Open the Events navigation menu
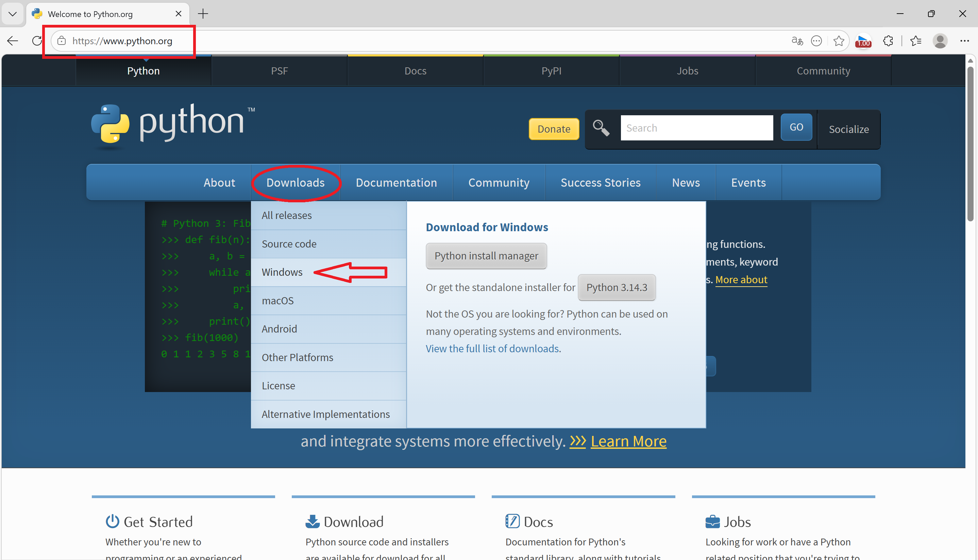The width and height of the screenshot is (978, 560). pos(748,182)
